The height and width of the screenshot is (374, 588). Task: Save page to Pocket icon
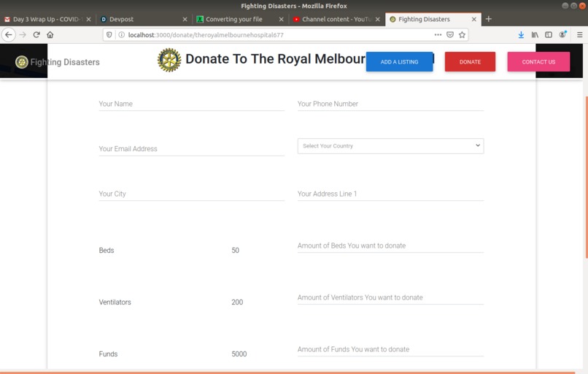[450, 34]
